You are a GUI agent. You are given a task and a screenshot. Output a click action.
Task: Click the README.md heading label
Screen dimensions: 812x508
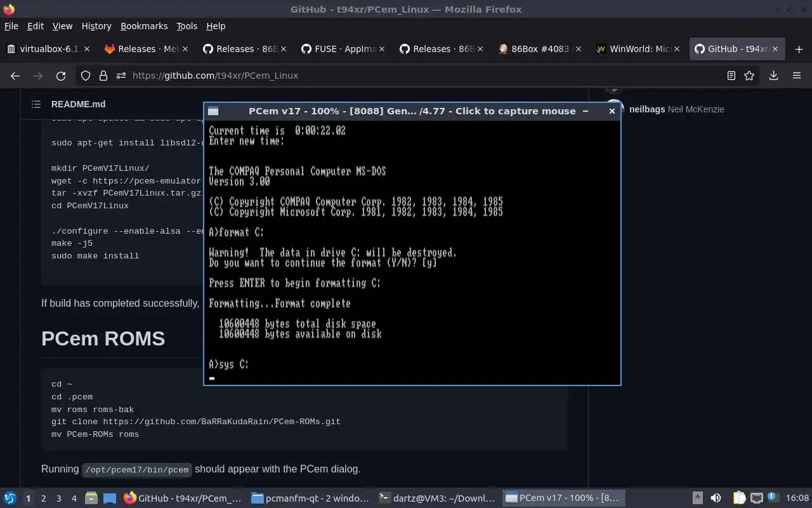tap(78, 104)
